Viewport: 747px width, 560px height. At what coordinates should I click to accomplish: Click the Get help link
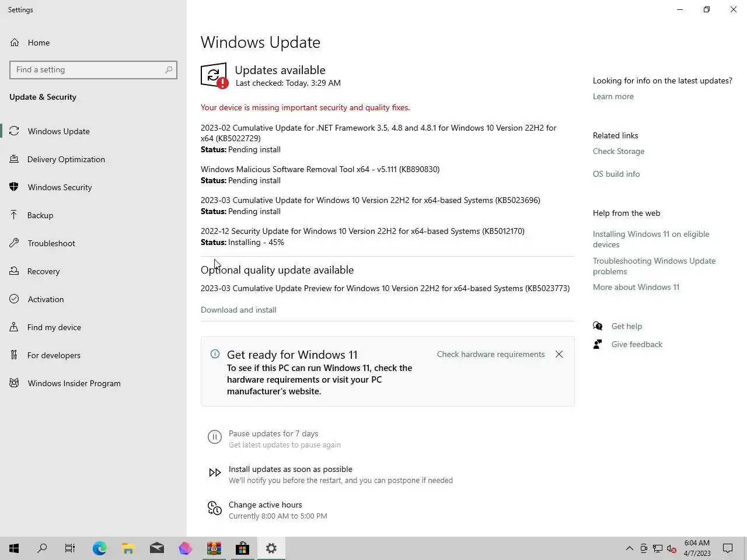click(626, 326)
